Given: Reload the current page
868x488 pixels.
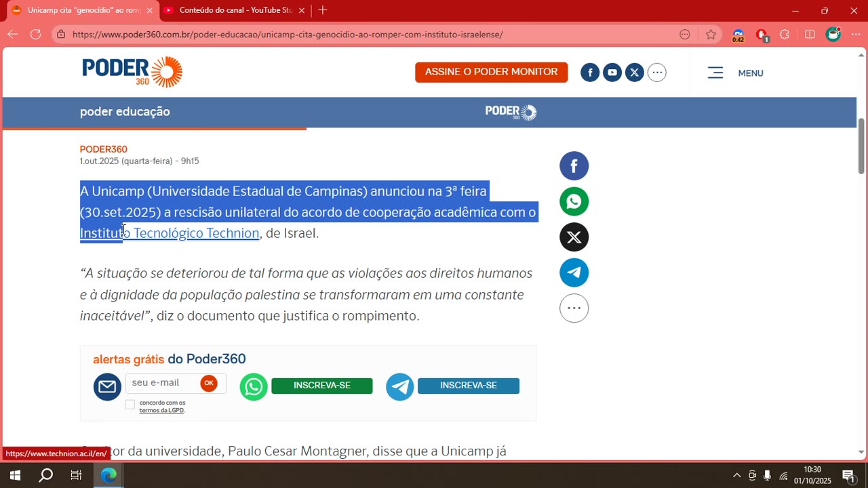Looking at the screenshot, I should (35, 35).
